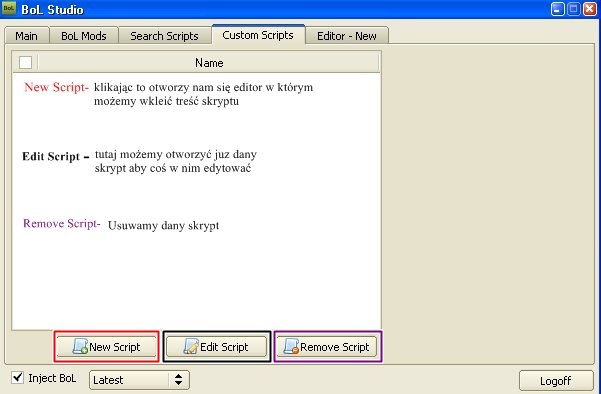Click the BoL Studio app icon in title bar
Viewport: 601px width, 394px height.
(9, 8)
